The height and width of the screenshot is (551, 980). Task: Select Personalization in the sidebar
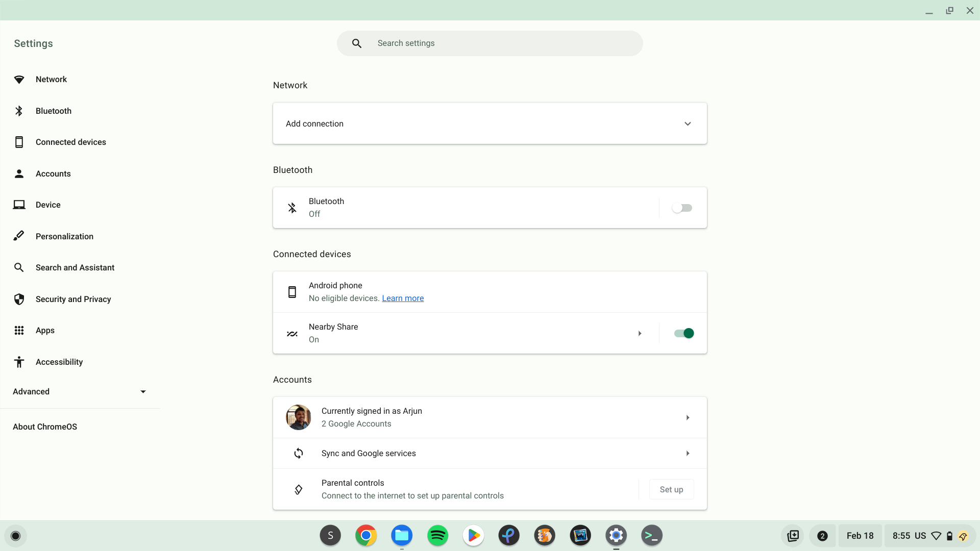[64, 236]
